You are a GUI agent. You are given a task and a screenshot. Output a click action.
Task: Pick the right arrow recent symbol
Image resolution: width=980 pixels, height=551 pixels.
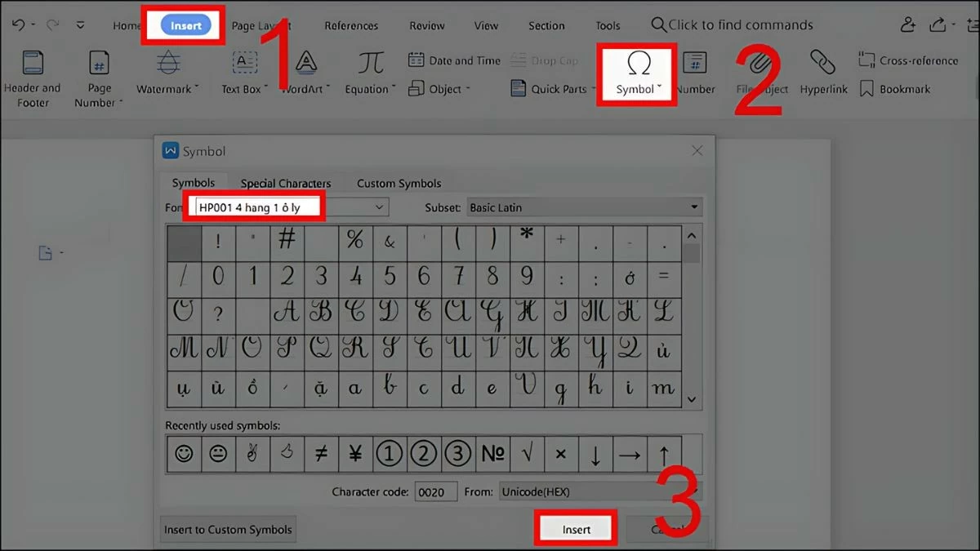629,454
